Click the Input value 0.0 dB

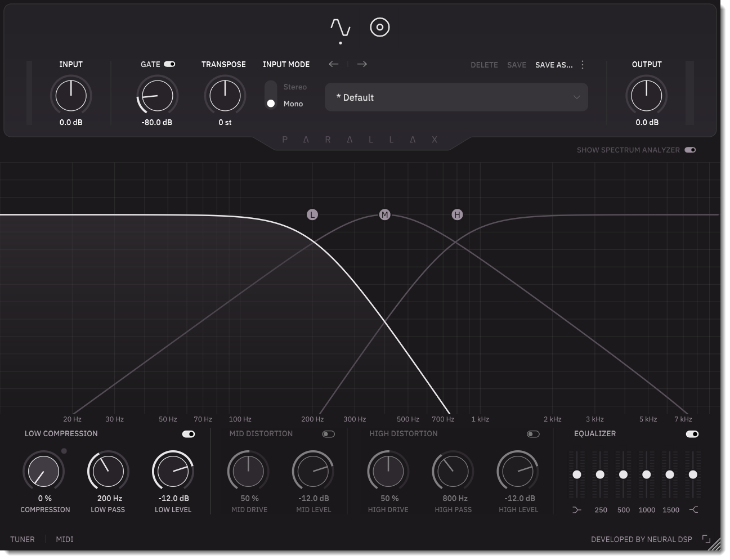[x=71, y=122]
